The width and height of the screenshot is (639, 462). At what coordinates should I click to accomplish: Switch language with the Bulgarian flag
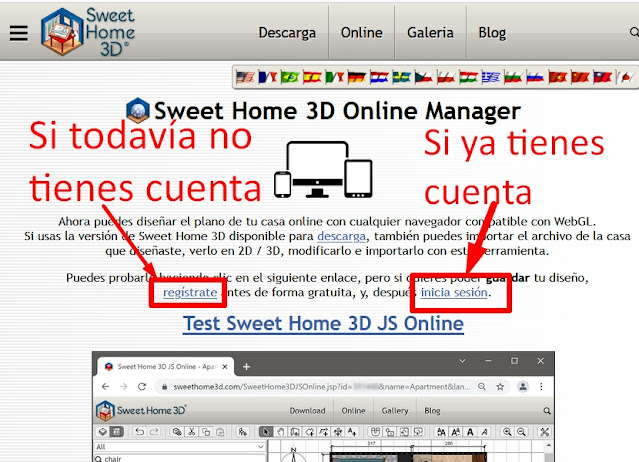tap(513, 77)
